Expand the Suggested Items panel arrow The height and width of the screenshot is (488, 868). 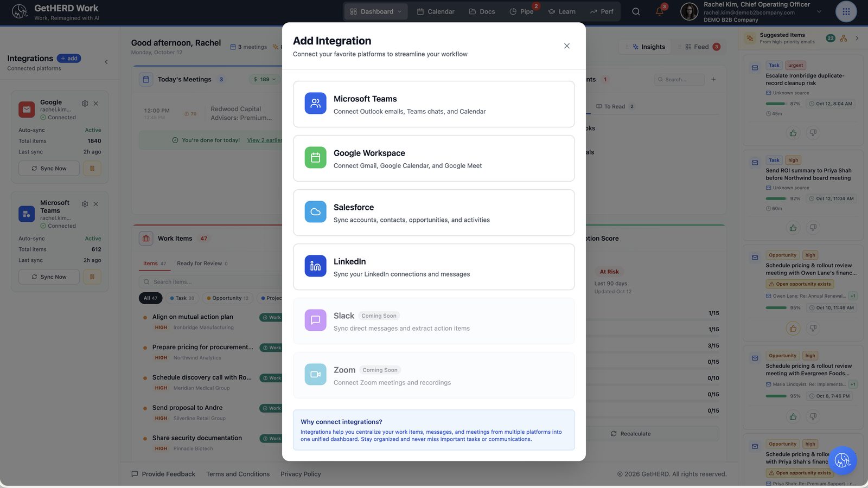[x=857, y=38]
